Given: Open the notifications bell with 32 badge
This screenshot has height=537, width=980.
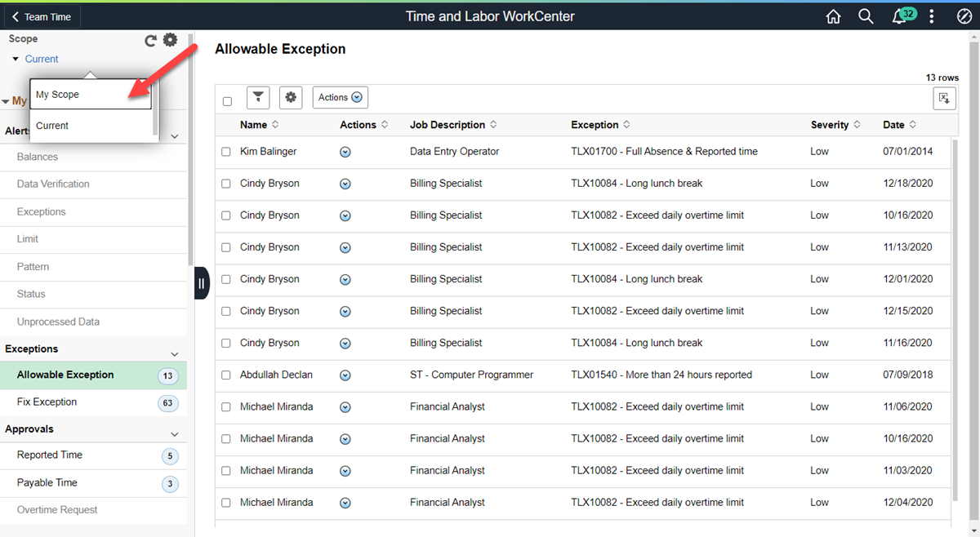Looking at the screenshot, I should point(899,17).
